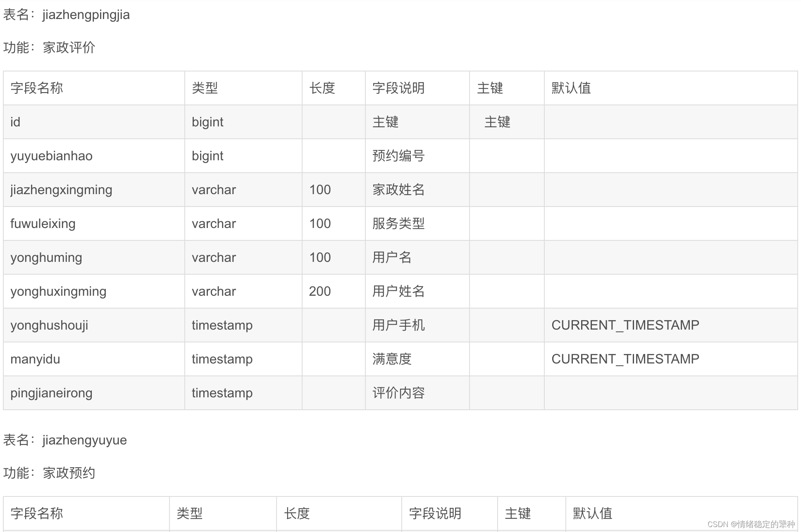Click the 家政预约 function label
Image resolution: width=801 pixels, height=532 pixels.
[x=69, y=473]
